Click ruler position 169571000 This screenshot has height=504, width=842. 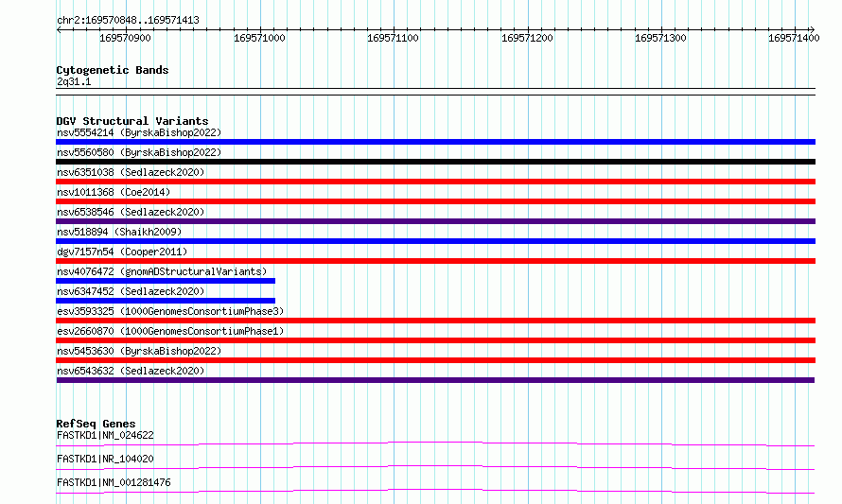coord(259,38)
